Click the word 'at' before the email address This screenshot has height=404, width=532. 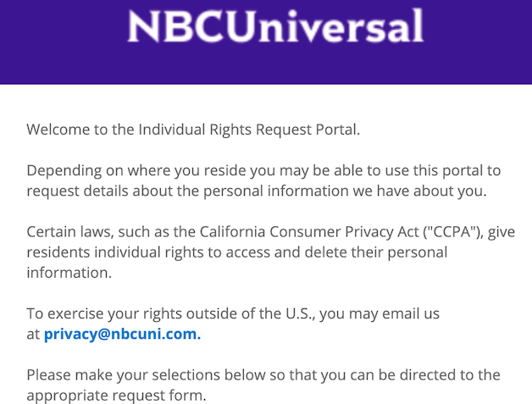(x=33, y=334)
